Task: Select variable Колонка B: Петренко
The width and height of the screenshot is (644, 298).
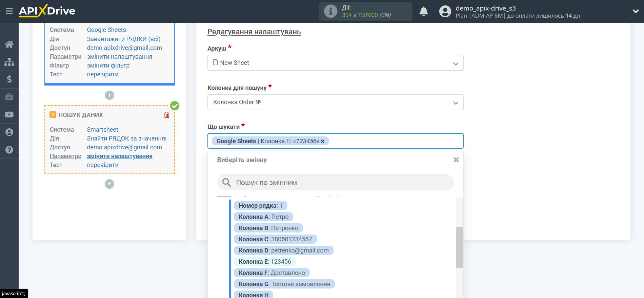Action: click(x=268, y=228)
